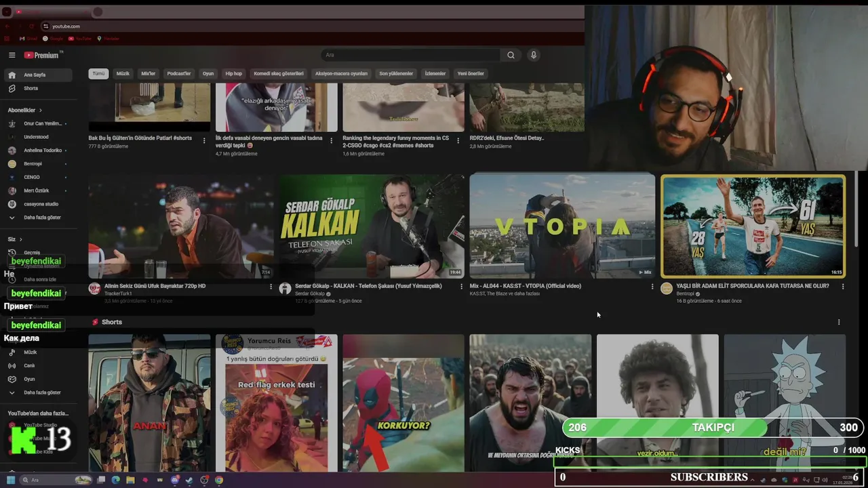Open Canlı in sidebar explore list
This screenshot has height=488, width=868.
pos(39,365)
